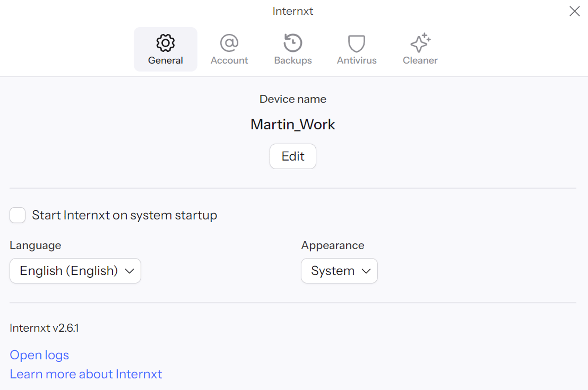
Task: Click the 'Start Internxt on system startup' label
Action: [x=124, y=215]
